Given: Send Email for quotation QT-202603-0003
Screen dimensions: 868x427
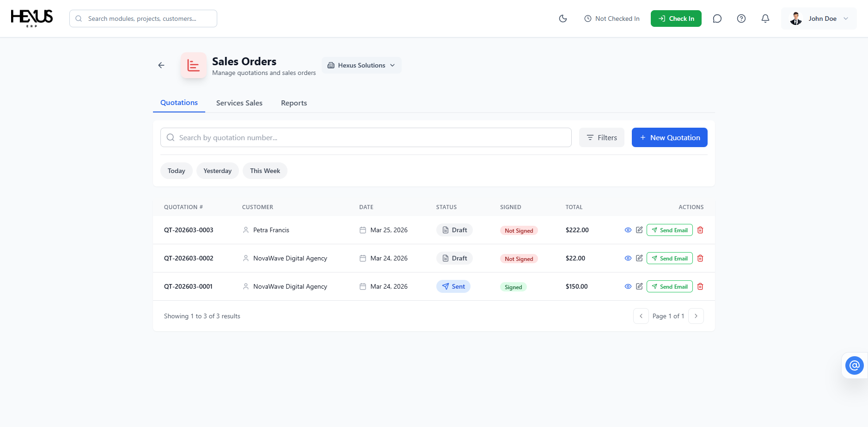Looking at the screenshot, I should coord(670,230).
